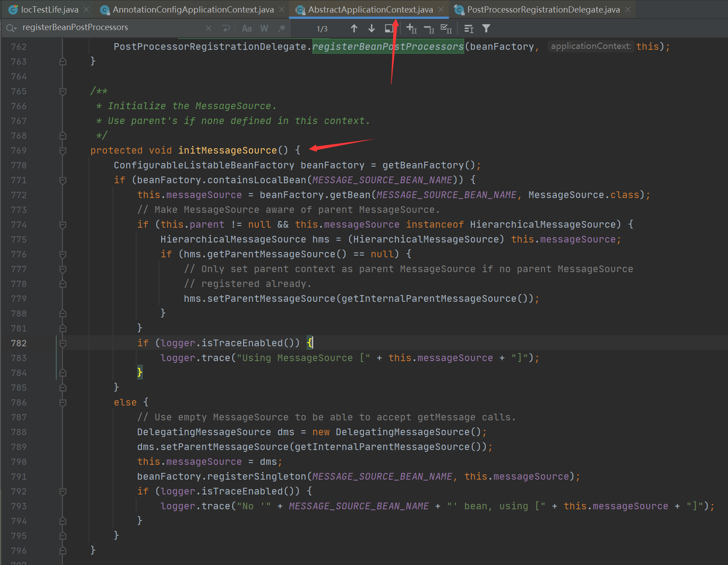Click MessageSource.class on line 772

(x=584, y=195)
